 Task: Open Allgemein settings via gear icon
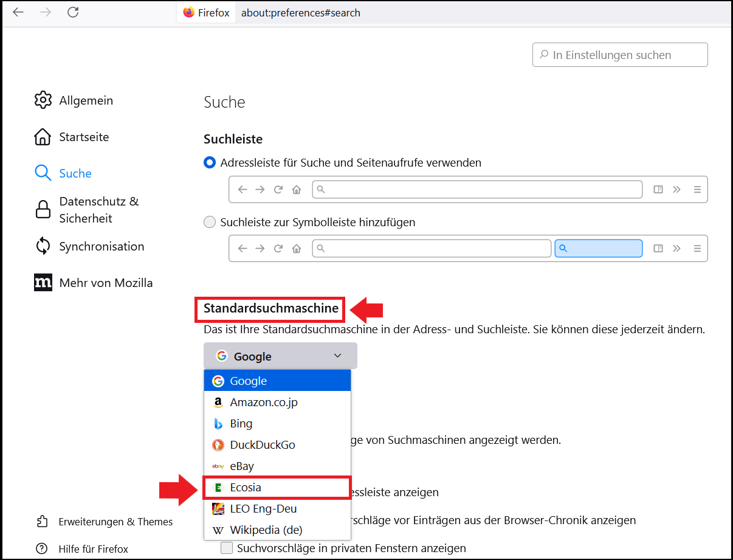click(x=43, y=100)
